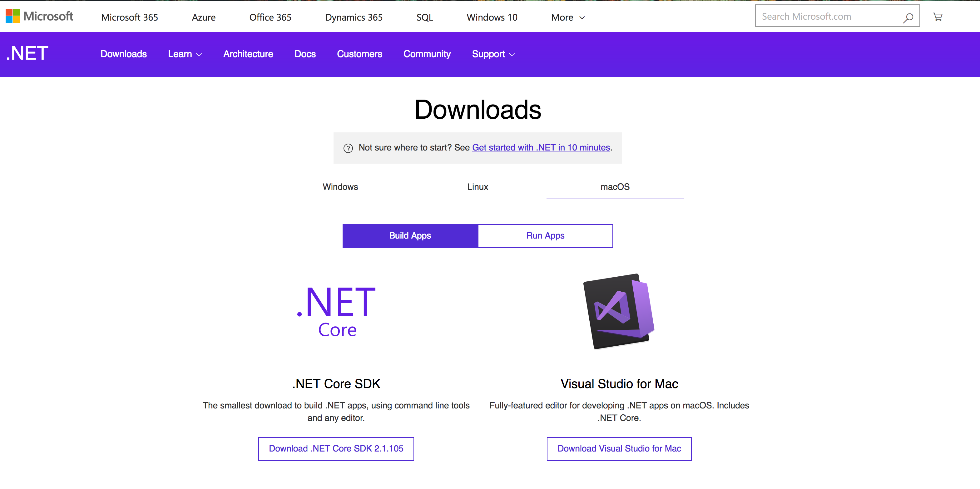The width and height of the screenshot is (980, 489).
Task: Click the Visual Studio for Mac heading
Action: click(x=619, y=384)
